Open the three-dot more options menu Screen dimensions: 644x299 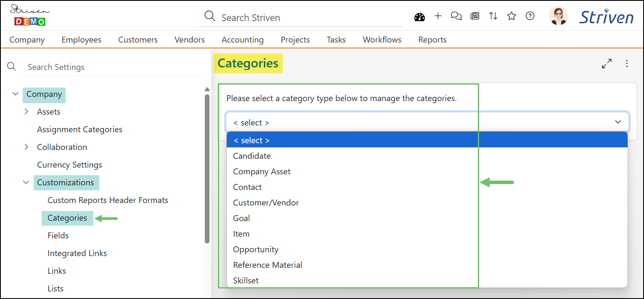627,64
